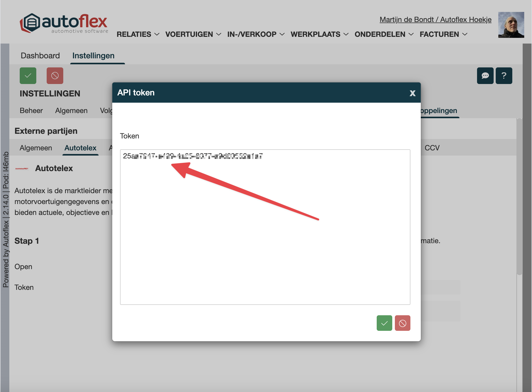The image size is (532, 392).
Task: Close the API token dialog with the X
Action: tap(412, 93)
